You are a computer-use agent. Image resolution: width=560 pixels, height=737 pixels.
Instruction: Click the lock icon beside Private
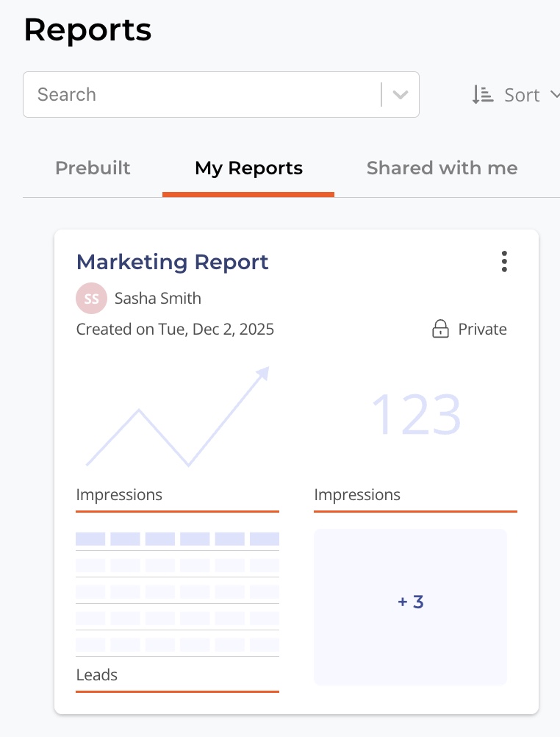[x=439, y=329]
